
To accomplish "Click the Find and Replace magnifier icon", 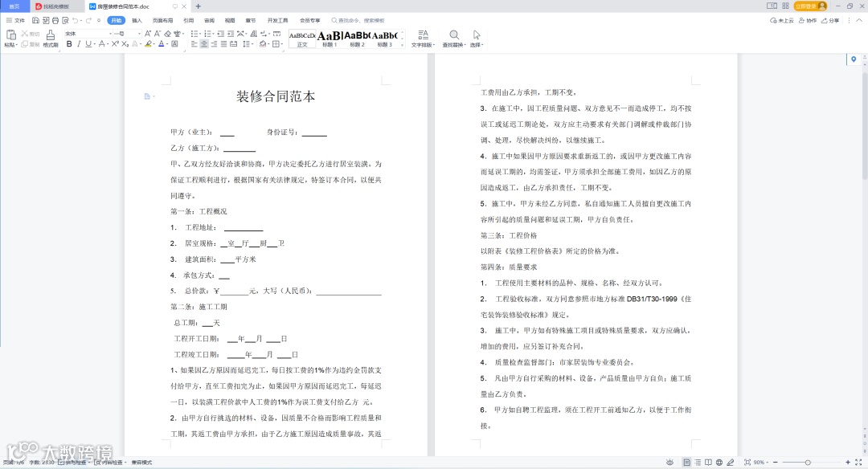I will coord(454,35).
